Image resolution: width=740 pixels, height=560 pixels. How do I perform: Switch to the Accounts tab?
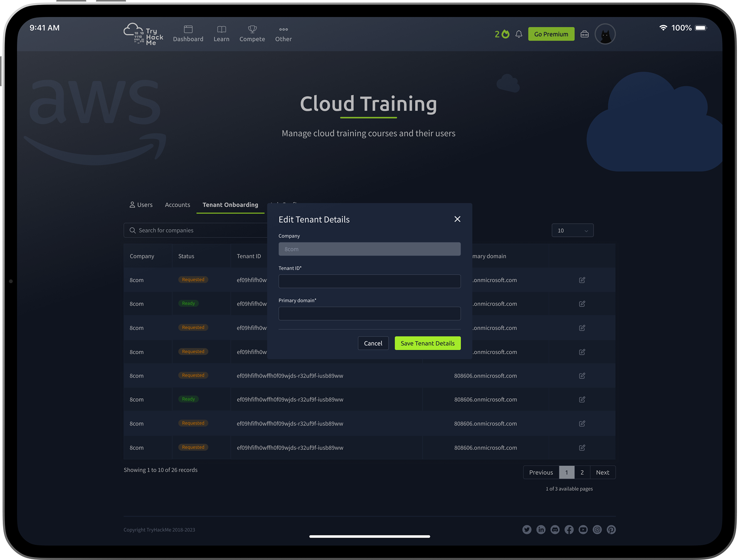[x=177, y=205]
